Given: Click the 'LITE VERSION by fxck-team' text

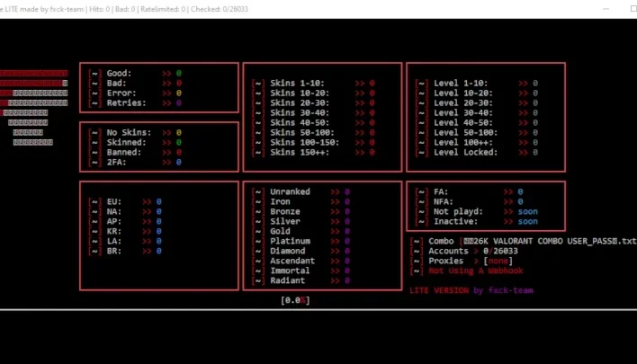Looking at the screenshot, I should [471, 290].
